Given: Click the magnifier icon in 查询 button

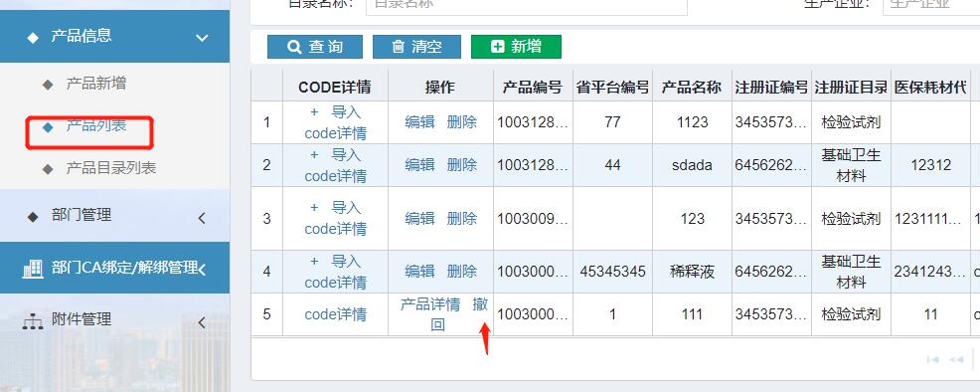Looking at the screenshot, I should pos(294,47).
